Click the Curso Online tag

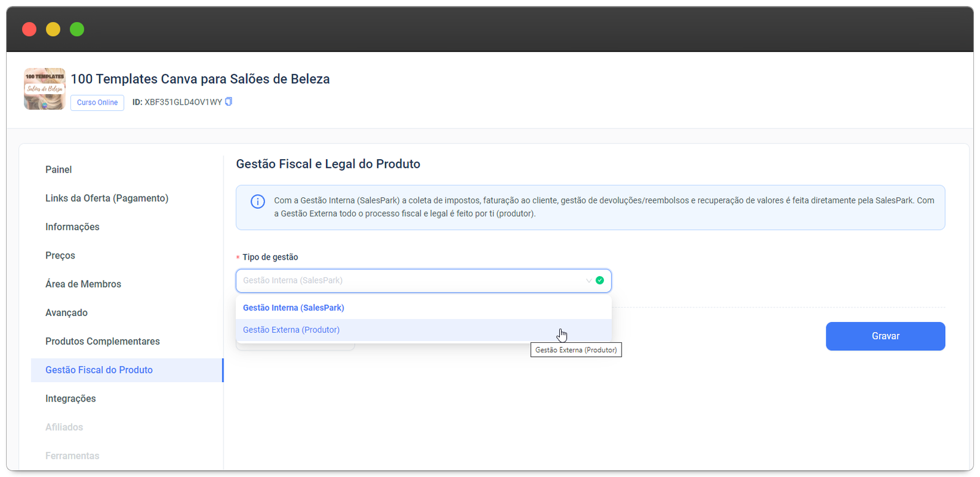pos(97,102)
